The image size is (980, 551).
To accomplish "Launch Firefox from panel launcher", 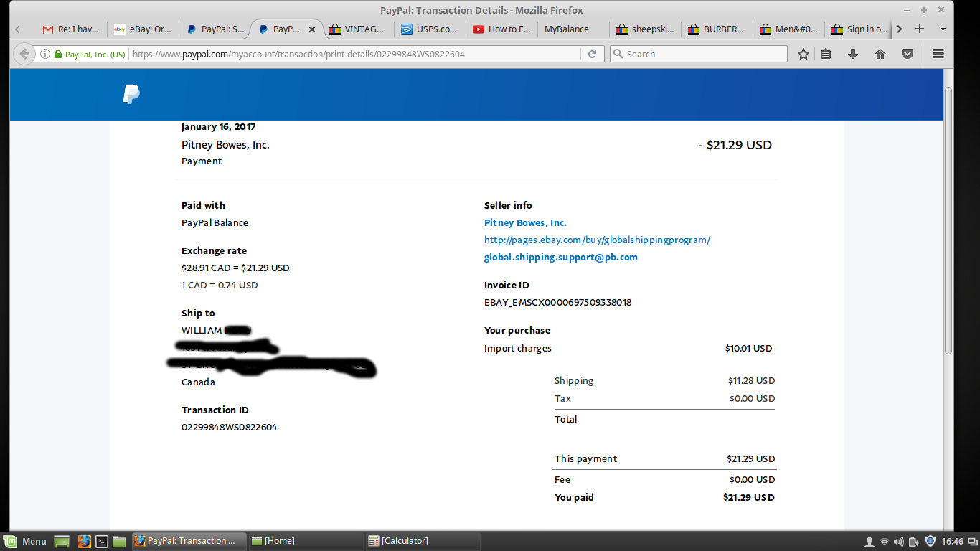I will pyautogui.click(x=85, y=541).
